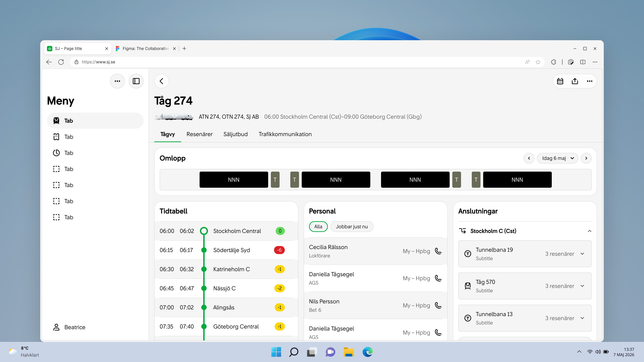Switch to Figma browser tab
Image resolution: width=644 pixels, height=362 pixels.
tap(146, 48)
